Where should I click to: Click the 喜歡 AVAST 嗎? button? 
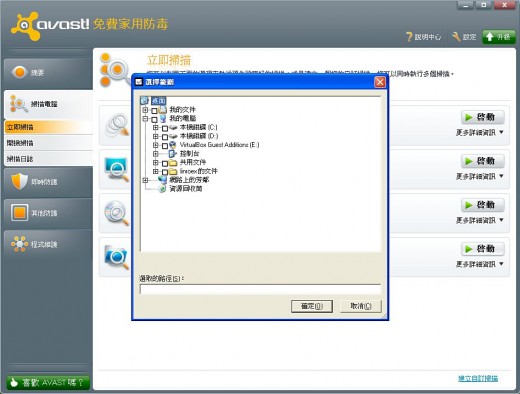[48, 382]
